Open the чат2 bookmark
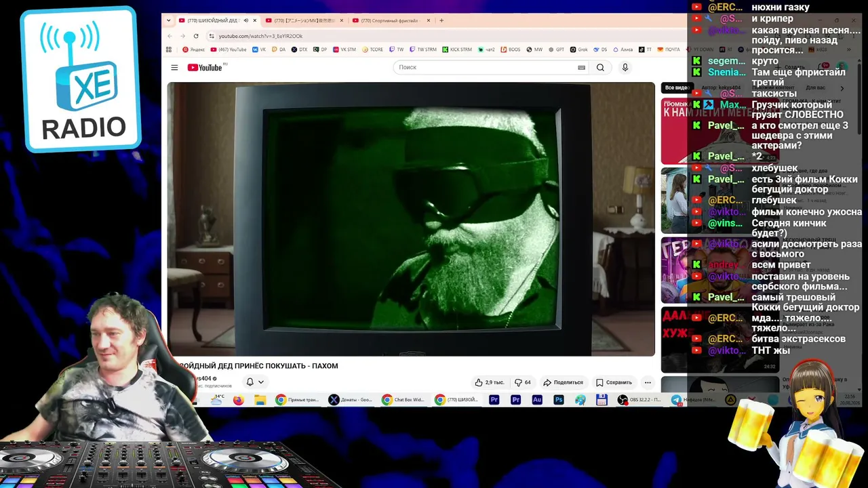 coord(487,49)
